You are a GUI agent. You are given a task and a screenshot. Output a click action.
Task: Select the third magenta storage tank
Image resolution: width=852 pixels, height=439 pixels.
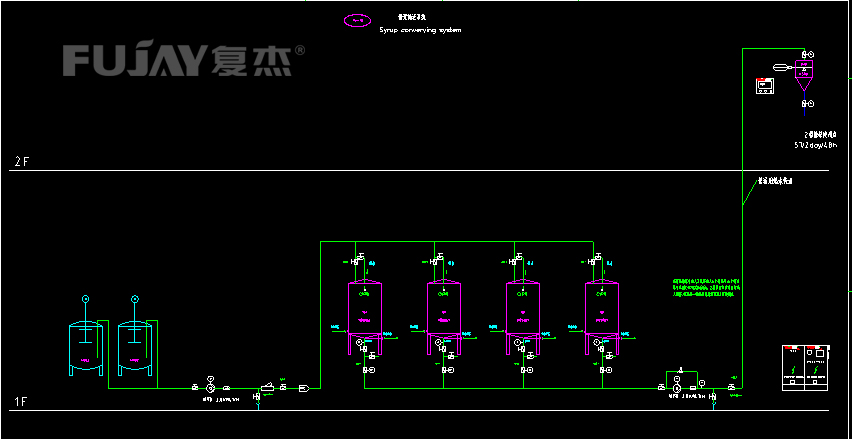pyautogui.click(x=523, y=310)
